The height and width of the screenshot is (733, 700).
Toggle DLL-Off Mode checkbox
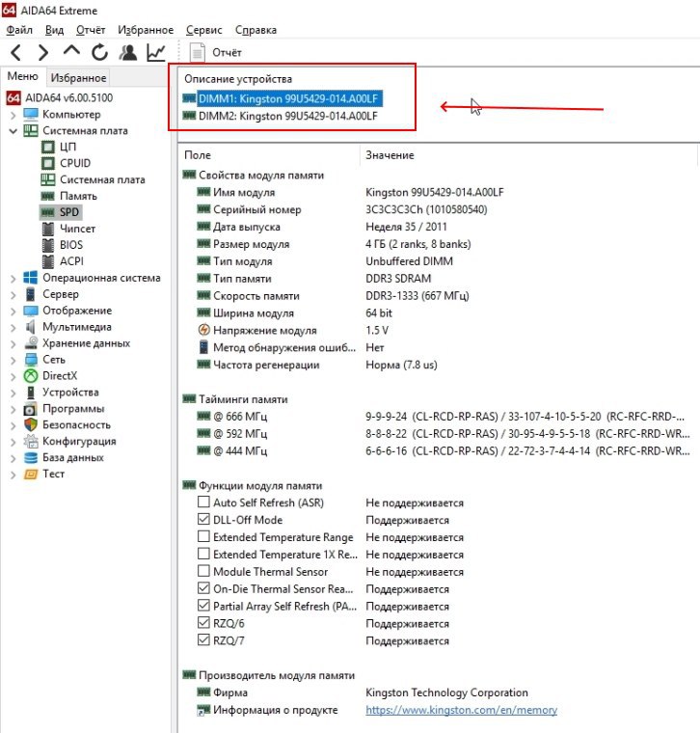coord(203,519)
